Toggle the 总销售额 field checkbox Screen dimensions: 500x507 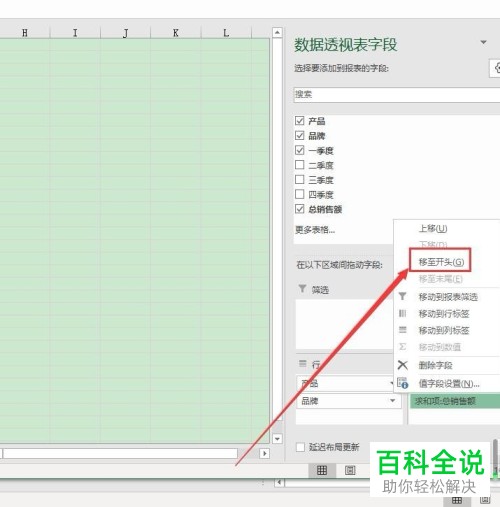[300, 209]
